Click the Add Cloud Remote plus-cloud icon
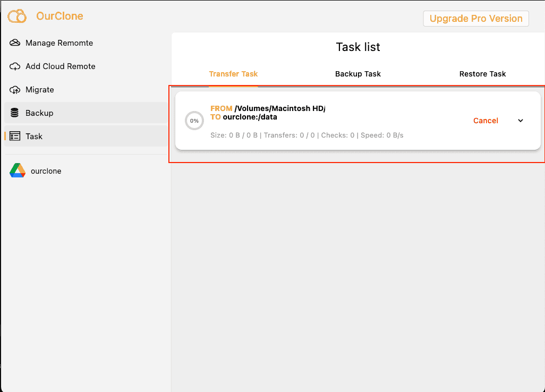545x392 pixels. pyautogui.click(x=15, y=66)
